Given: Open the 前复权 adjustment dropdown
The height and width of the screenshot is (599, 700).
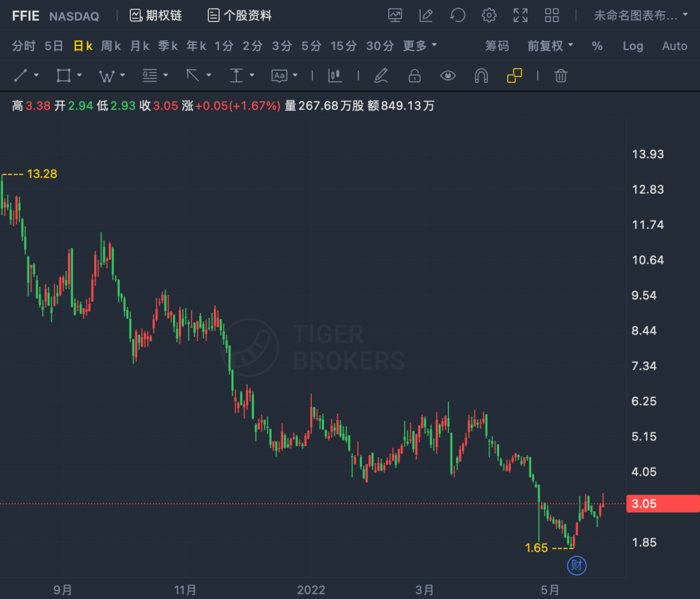Looking at the screenshot, I should coord(550,45).
